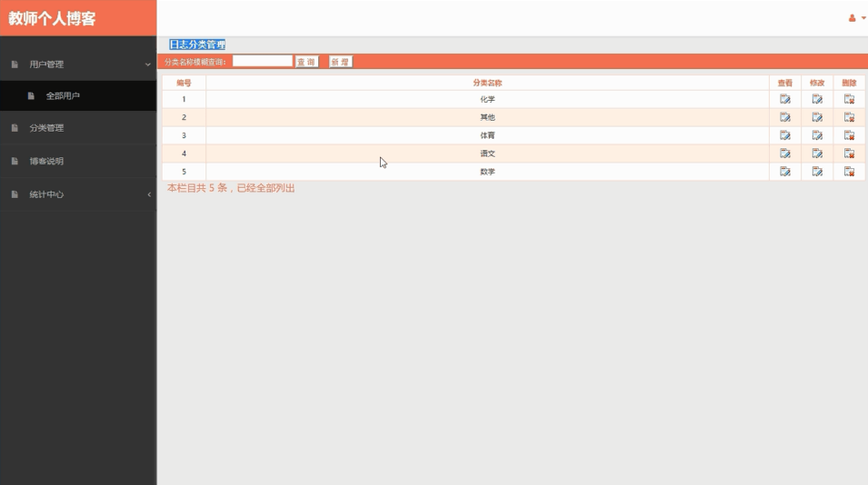Click the 分类名称 column header
Image resolution: width=868 pixels, height=485 pixels.
pos(487,83)
